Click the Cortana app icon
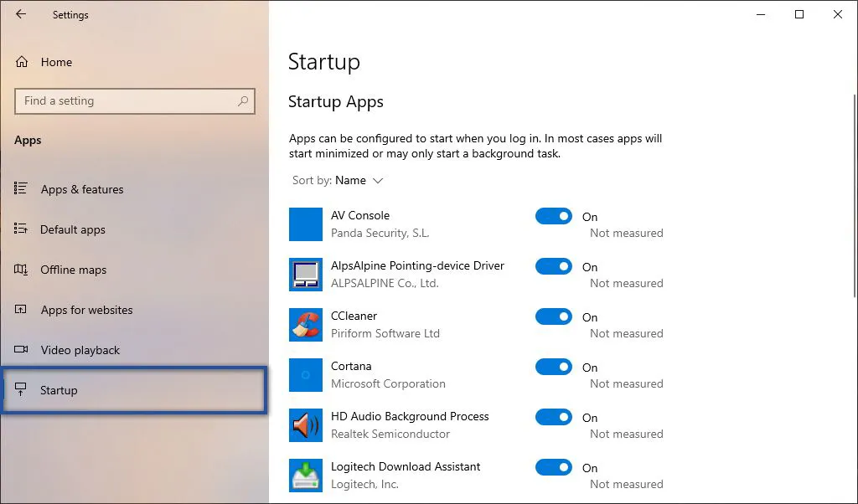858x504 pixels. (x=305, y=374)
